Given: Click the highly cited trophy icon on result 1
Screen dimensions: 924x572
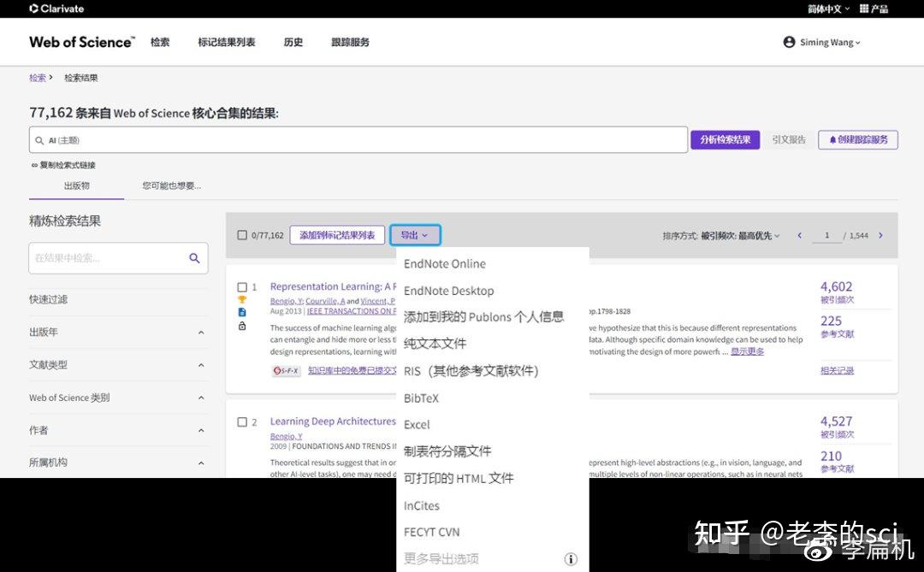Looking at the screenshot, I should tap(242, 298).
